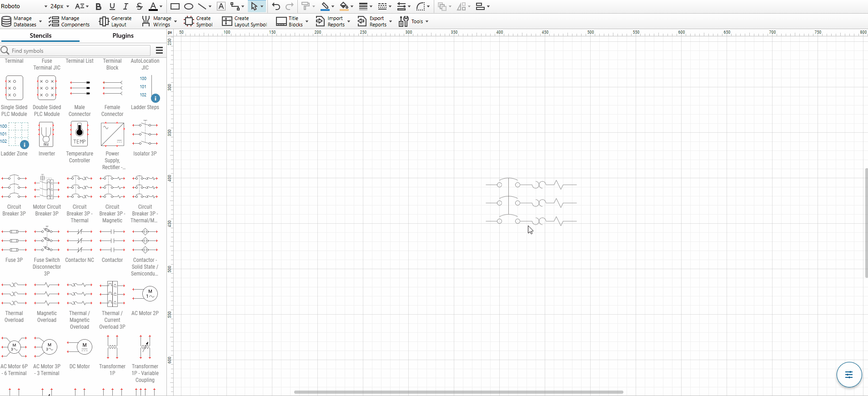Toggle bold text formatting
The height and width of the screenshot is (396, 868).
(99, 6)
